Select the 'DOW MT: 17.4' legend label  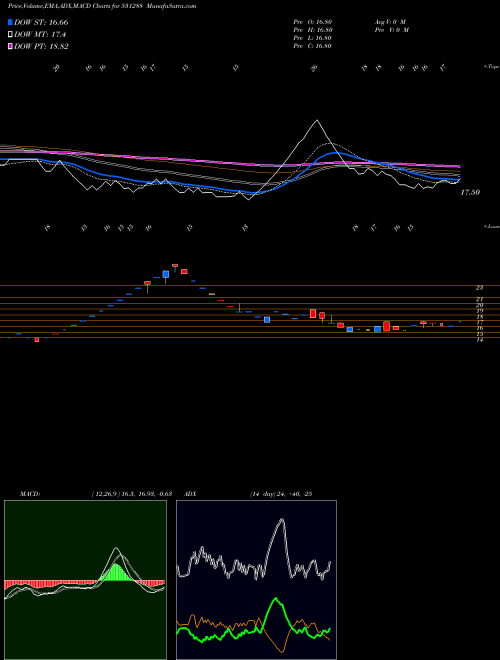[40, 35]
